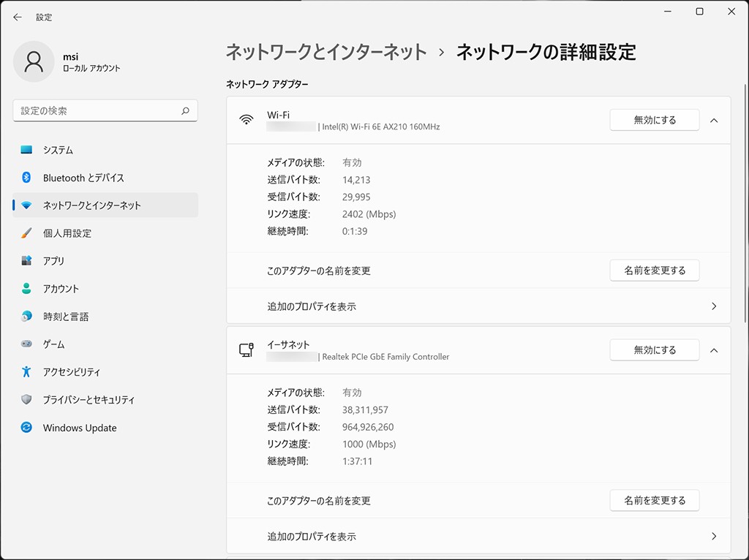Select 個人用設定 brush icon
This screenshot has height=560, width=749.
pyautogui.click(x=27, y=233)
